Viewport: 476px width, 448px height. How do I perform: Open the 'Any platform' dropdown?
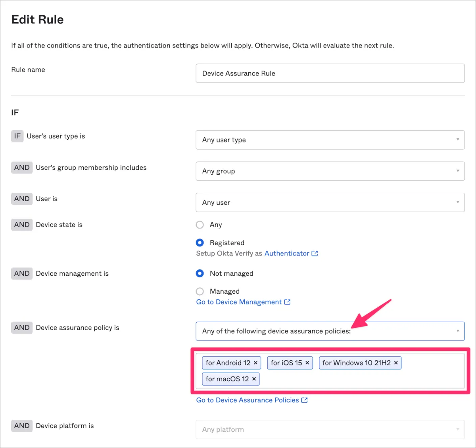[x=330, y=429]
